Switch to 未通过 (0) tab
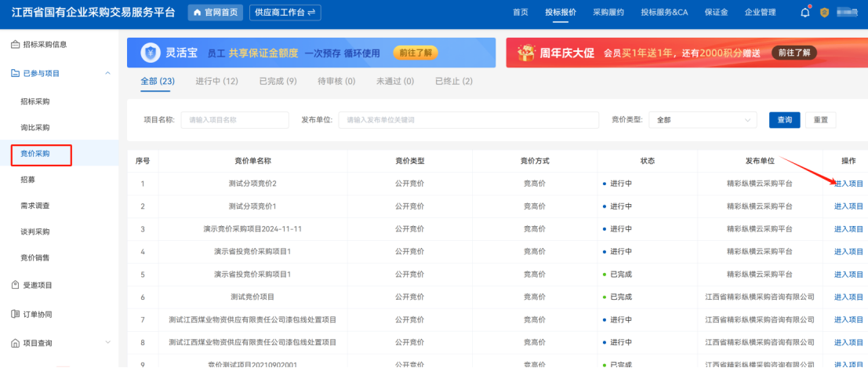 (x=395, y=82)
